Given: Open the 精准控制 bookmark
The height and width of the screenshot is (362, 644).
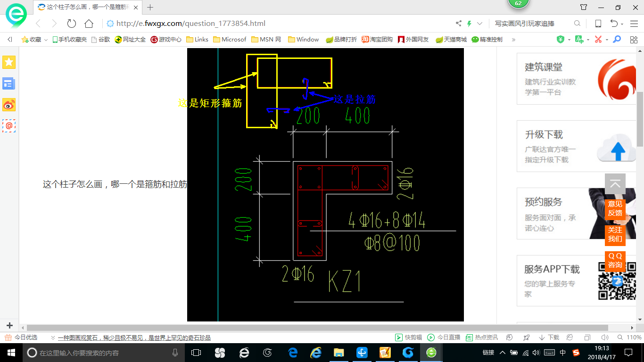Looking at the screenshot, I should (x=487, y=40).
